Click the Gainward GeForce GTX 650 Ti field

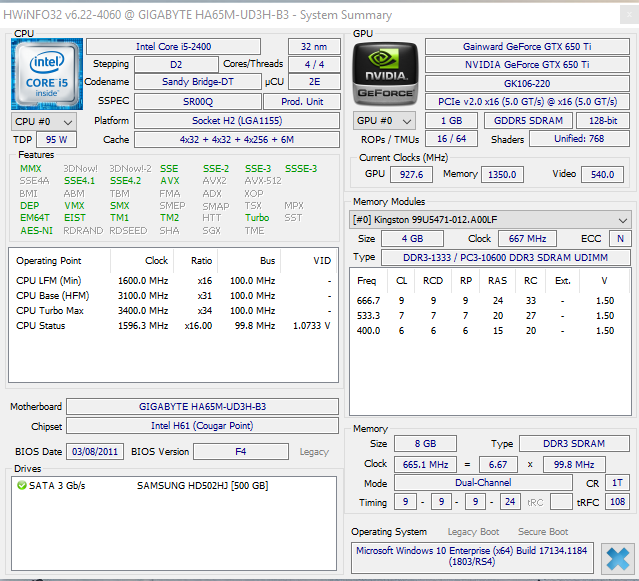pyautogui.click(x=527, y=46)
